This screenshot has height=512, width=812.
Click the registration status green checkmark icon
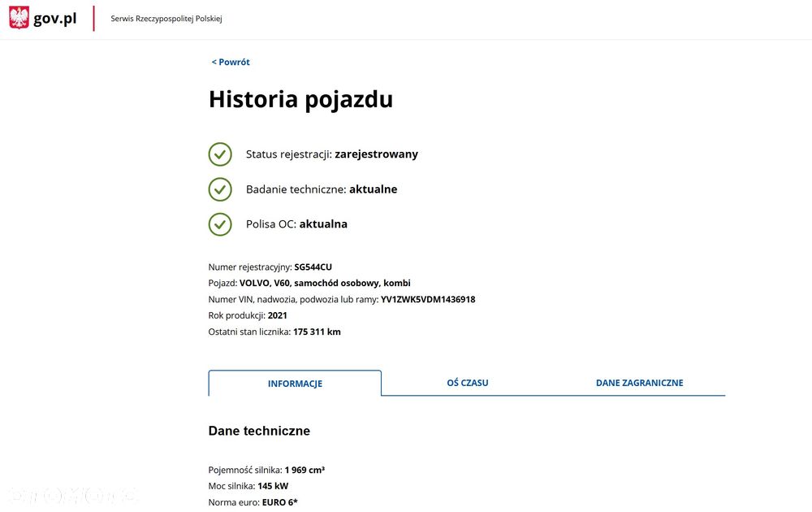click(x=220, y=154)
